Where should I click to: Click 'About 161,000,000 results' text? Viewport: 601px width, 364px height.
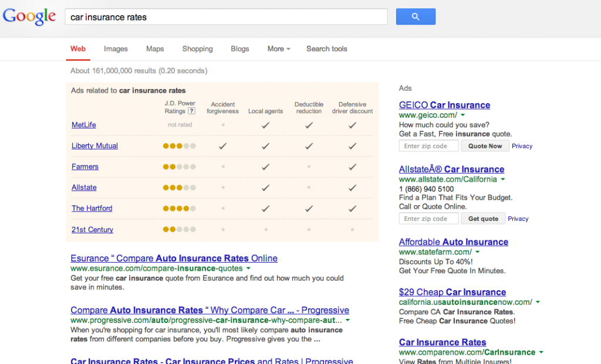113,71
